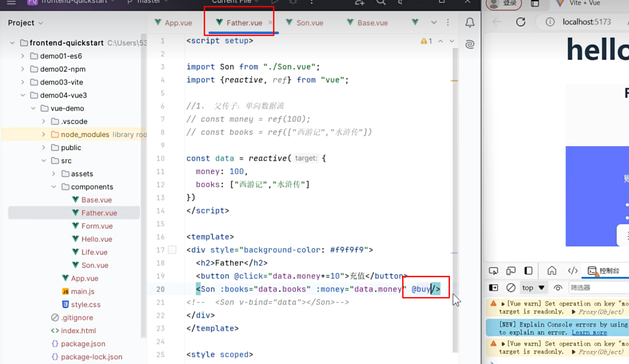This screenshot has width=629, height=364.
Task: Collapse the vue-demo folder
Action: tap(33, 108)
